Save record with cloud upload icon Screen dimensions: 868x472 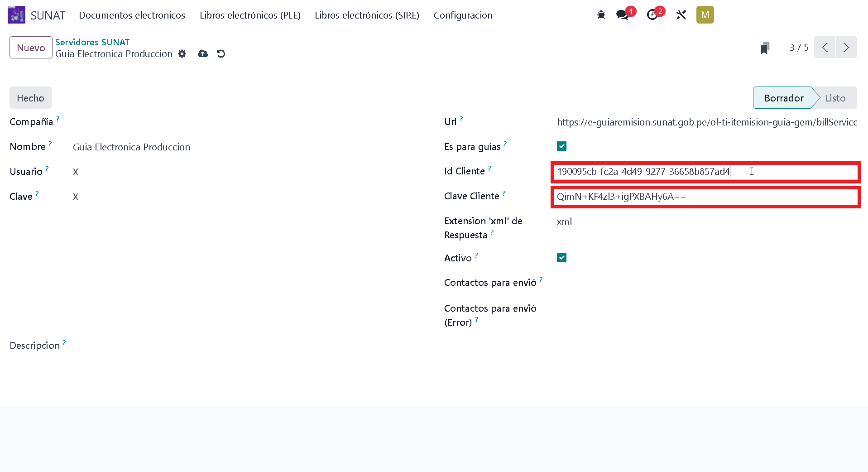(x=203, y=54)
